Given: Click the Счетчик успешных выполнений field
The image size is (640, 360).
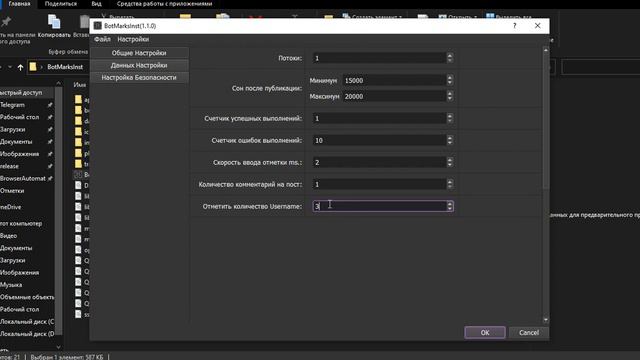Looking at the screenshot, I should pos(379,118).
